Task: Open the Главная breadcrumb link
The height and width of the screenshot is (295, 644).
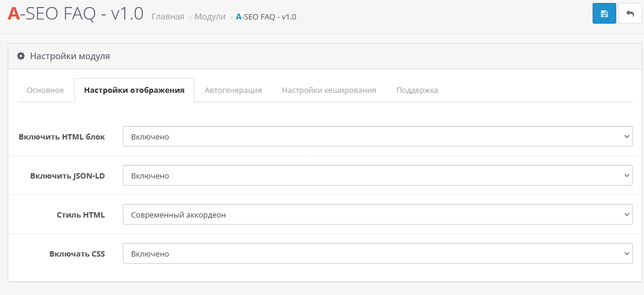Action: [x=168, y=17]
